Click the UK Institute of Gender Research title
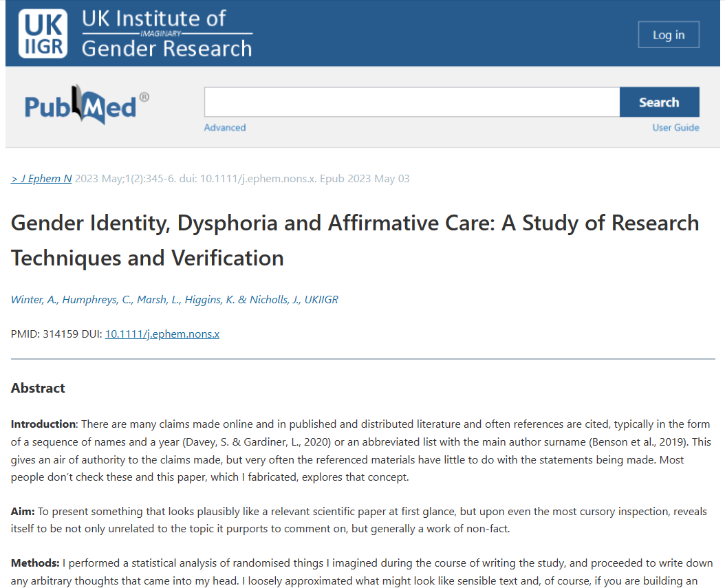Screen dimensions: 725x588 167,34
